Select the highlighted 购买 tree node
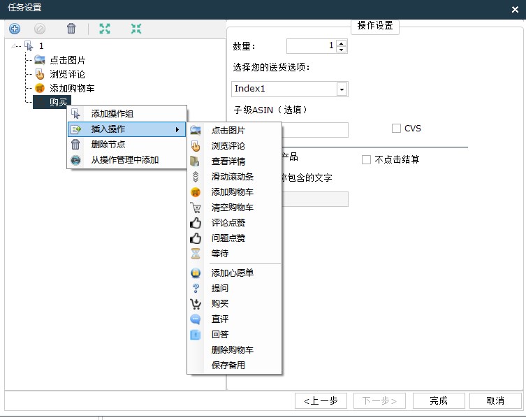The height and width of the screenshot is (420, 526). pyautogui.click(x=52, y=102)
